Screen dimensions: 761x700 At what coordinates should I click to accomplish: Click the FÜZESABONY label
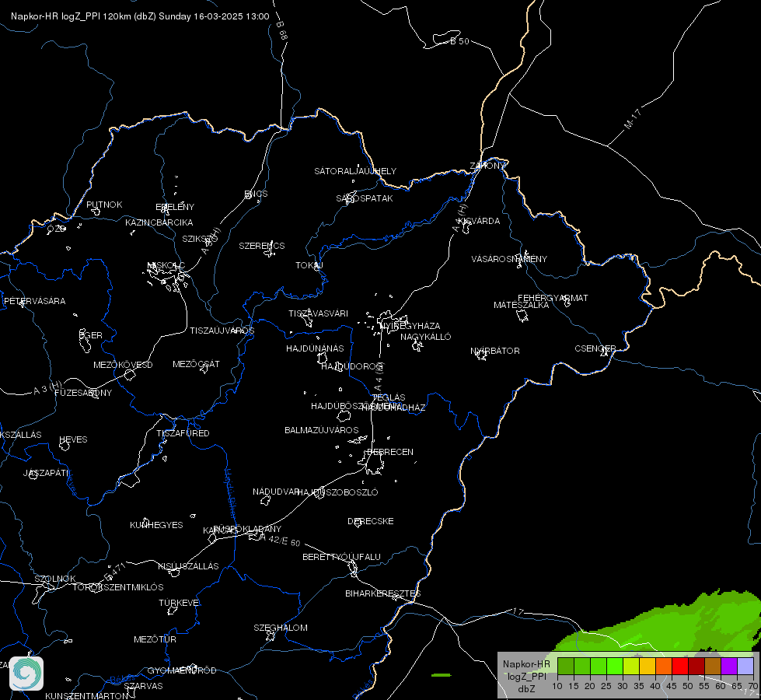[x=83, y=393]
